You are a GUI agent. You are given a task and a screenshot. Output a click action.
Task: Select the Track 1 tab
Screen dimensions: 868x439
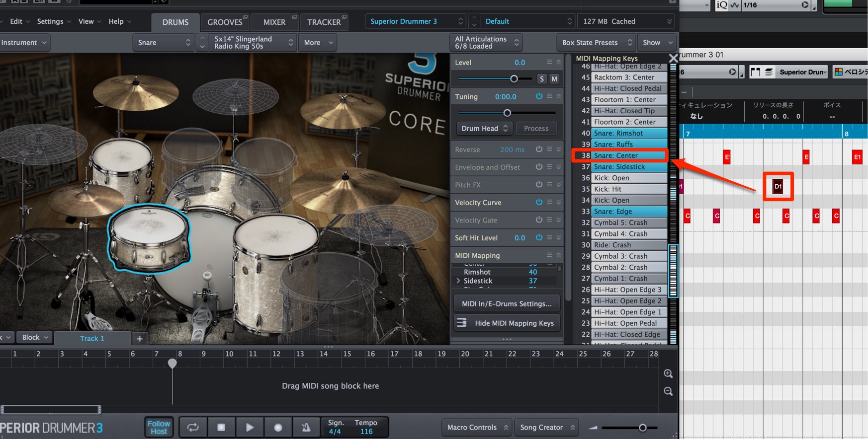(x=92, y=338)
